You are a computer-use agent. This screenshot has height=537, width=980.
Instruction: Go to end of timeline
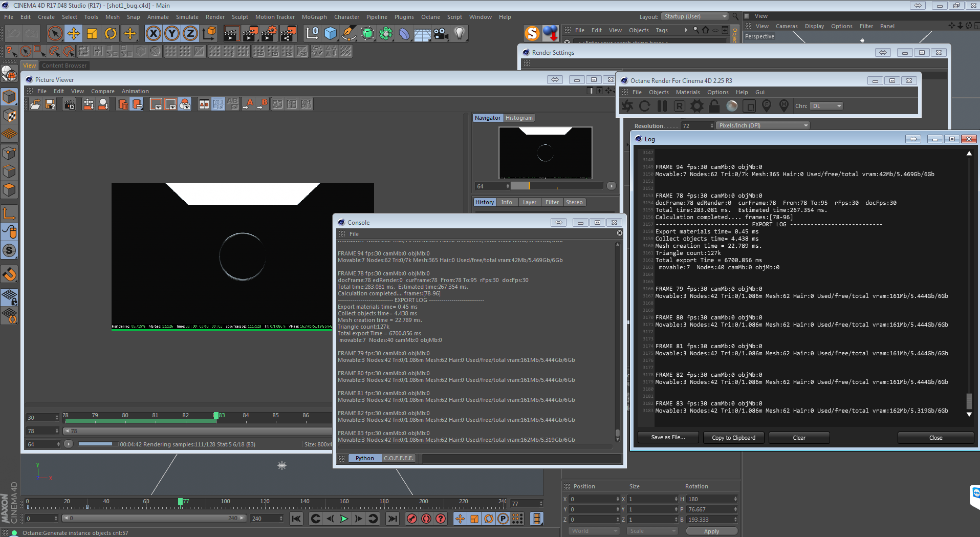[392, 519]
